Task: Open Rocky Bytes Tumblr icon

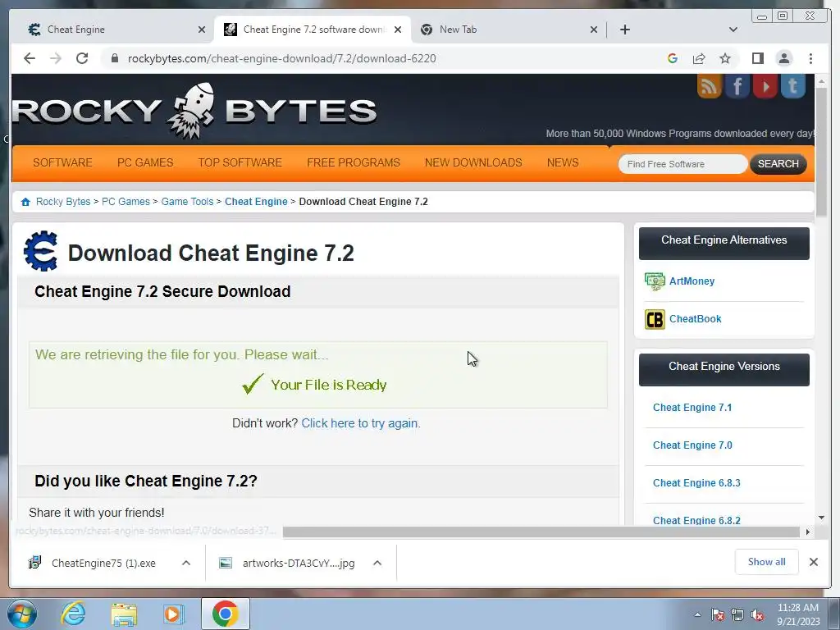Action: (x=793, y=85)
